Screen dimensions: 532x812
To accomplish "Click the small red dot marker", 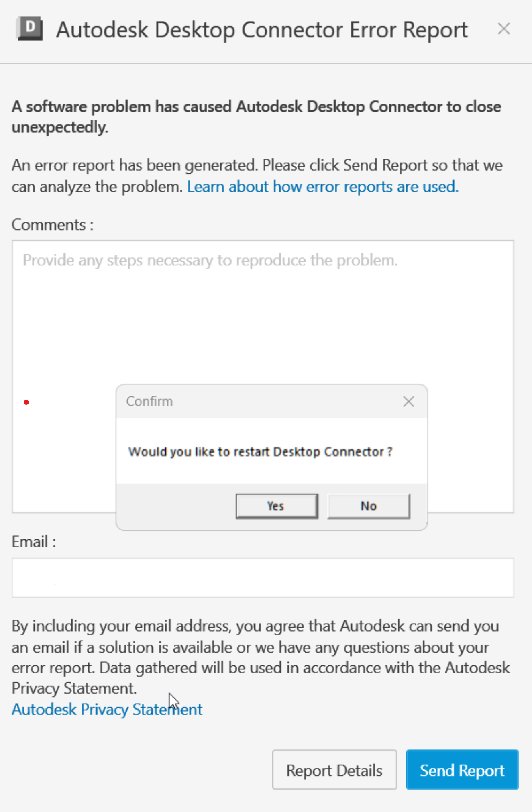I will (26, 402).
